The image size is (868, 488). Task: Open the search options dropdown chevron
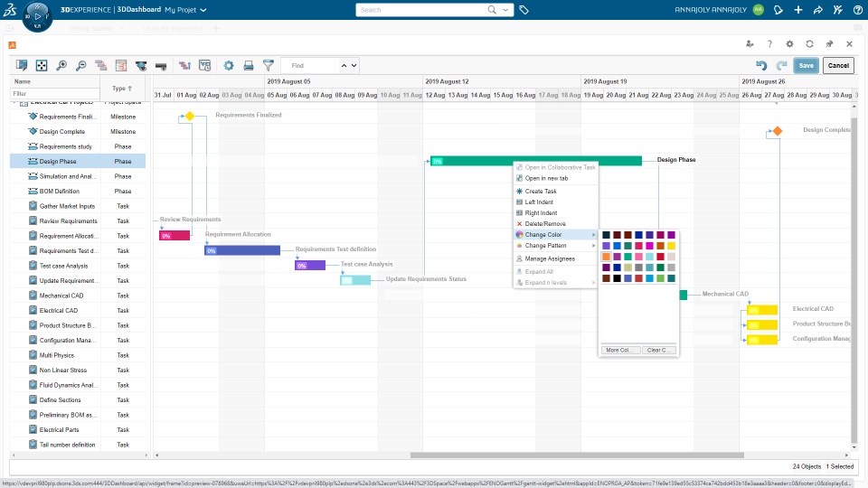[505, 10]
